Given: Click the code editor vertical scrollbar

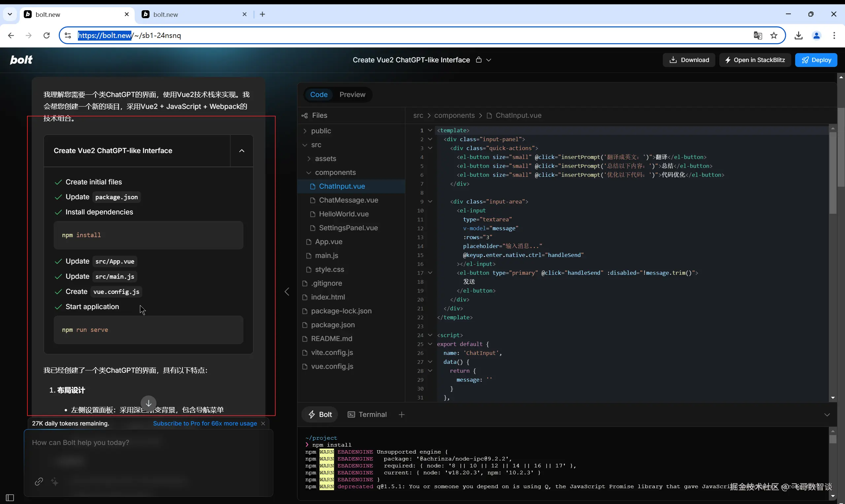Looking at the screenshot, I should tap(832, 173).
